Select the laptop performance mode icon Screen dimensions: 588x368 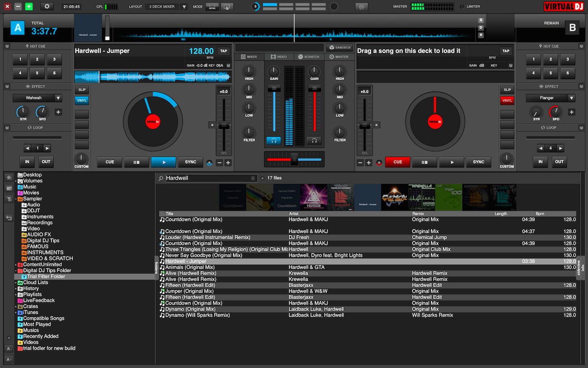[212, 6]
